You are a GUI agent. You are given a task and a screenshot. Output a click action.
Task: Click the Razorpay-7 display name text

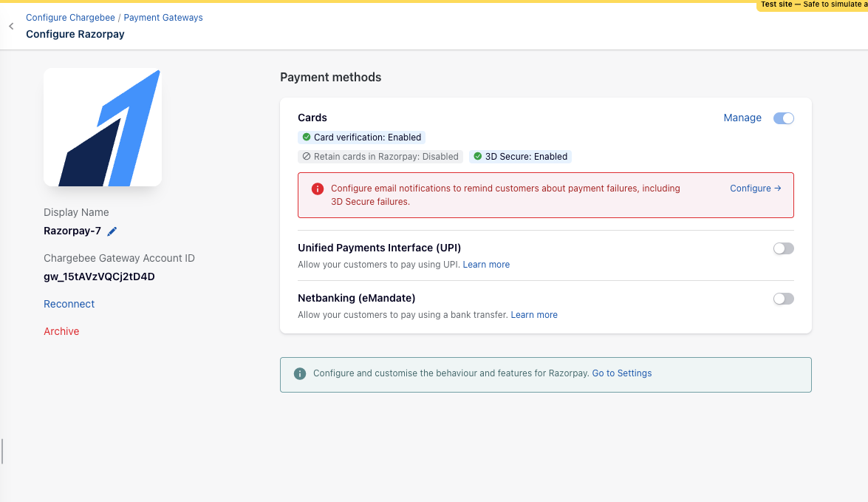[72, 231]
